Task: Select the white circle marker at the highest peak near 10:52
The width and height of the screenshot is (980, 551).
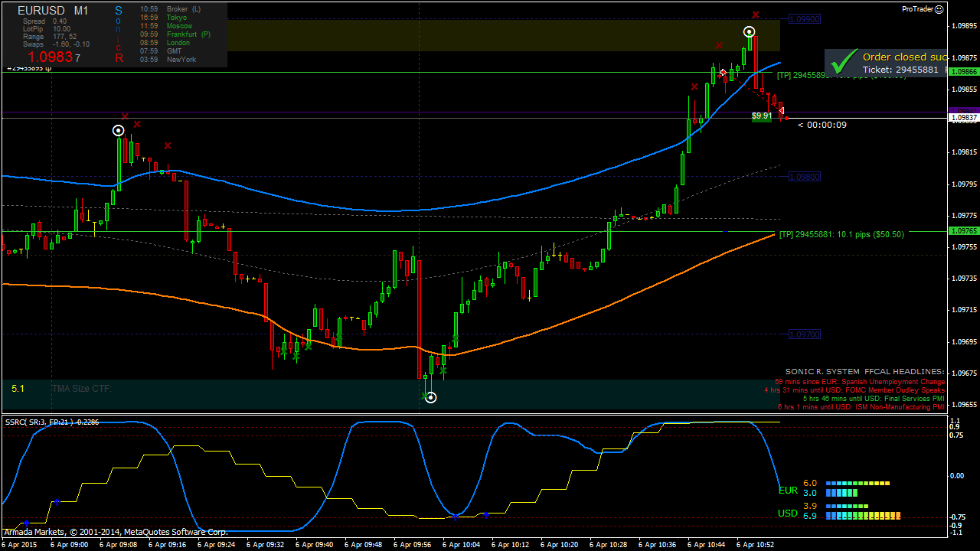Action: pyautogui.click(x=750, y=32)
